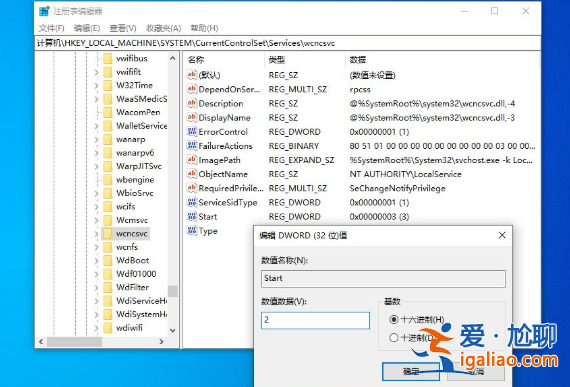Select the WdFilter folder icon
This screenshot has width=570, height=387.
[108, 287]
